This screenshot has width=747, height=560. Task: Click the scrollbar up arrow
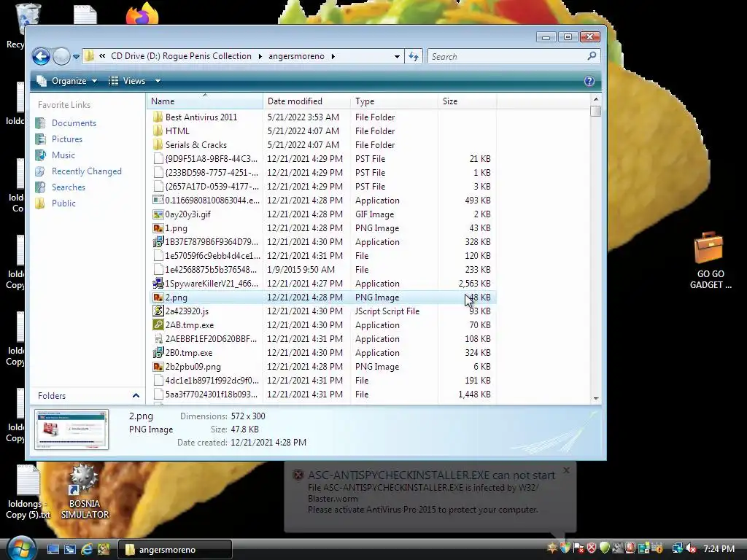[595, 99]
